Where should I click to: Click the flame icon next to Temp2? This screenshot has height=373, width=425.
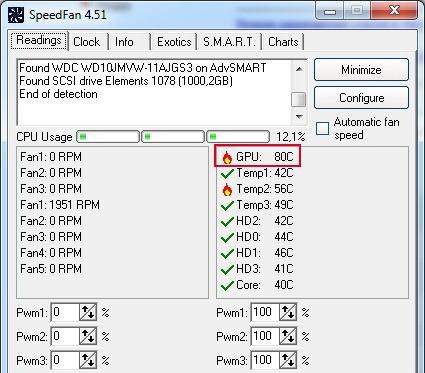click(227, 189)
